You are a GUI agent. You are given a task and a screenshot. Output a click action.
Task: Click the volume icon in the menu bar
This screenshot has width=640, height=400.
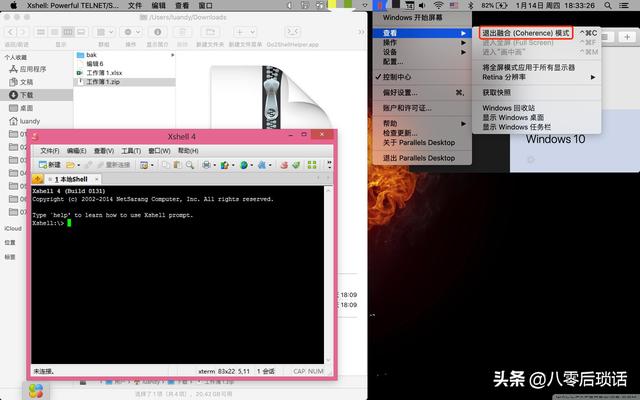pos(422,5)
